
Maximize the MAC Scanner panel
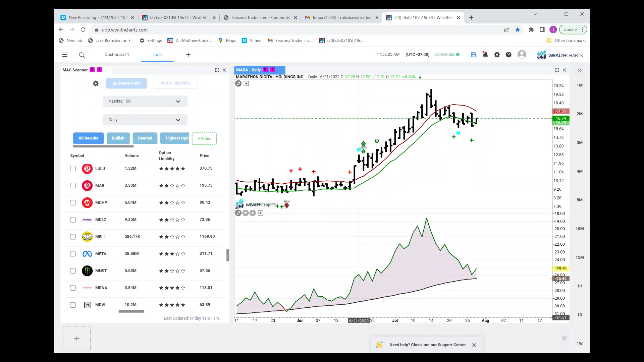point(217,70)
